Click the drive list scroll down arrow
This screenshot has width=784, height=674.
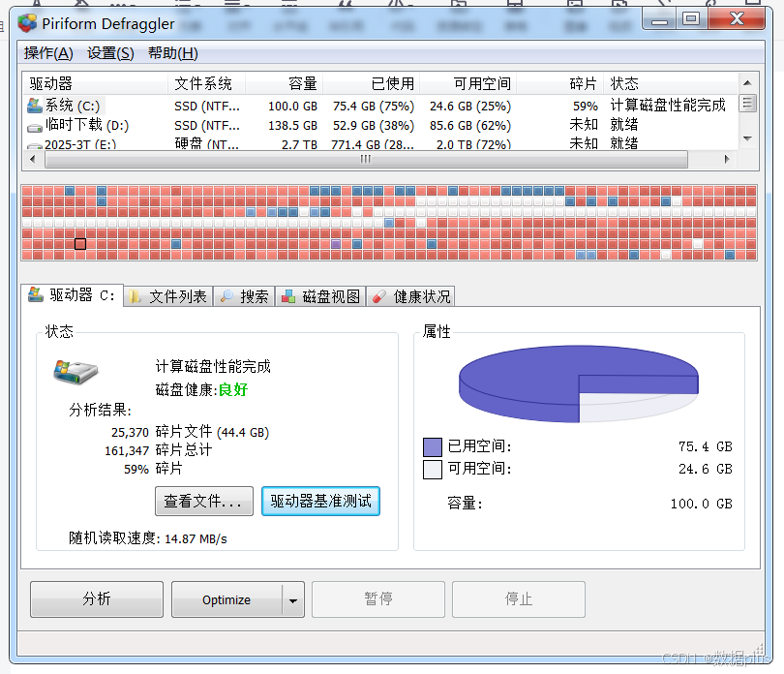[x=747, y=138]
